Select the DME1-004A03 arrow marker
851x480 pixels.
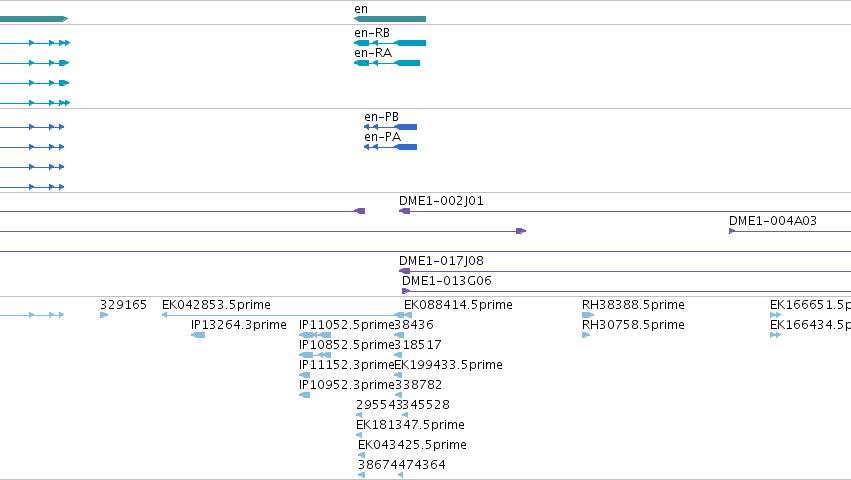pos(732,231)
